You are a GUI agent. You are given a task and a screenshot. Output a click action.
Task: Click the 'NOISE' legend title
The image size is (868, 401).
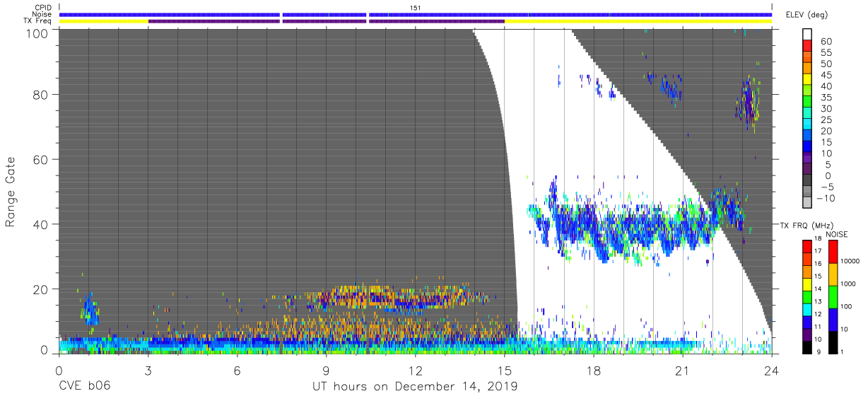837,234
